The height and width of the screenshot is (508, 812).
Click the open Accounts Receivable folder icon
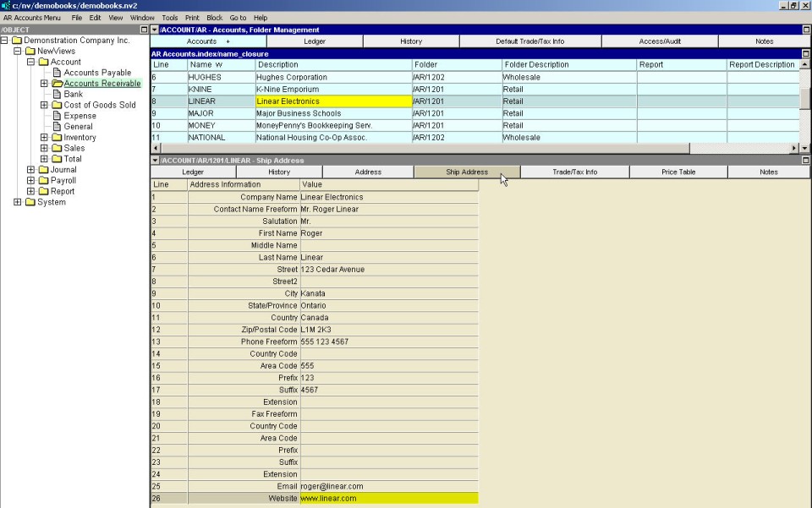coord(58,84)
